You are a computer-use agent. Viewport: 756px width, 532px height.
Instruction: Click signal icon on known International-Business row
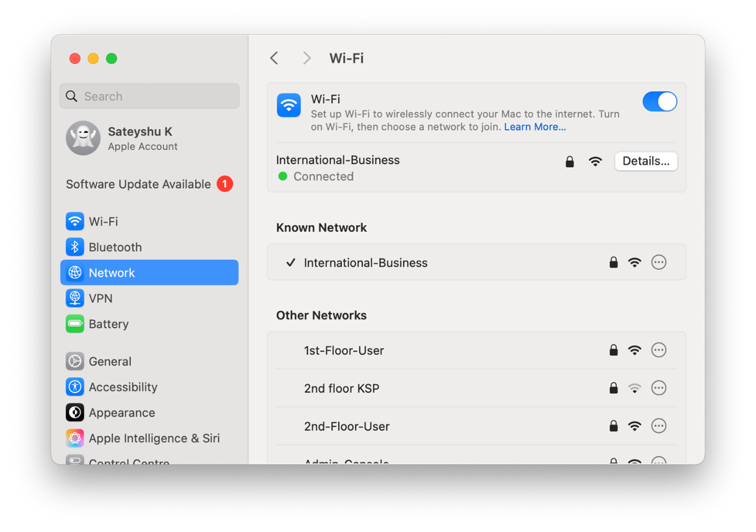(635, 262)
